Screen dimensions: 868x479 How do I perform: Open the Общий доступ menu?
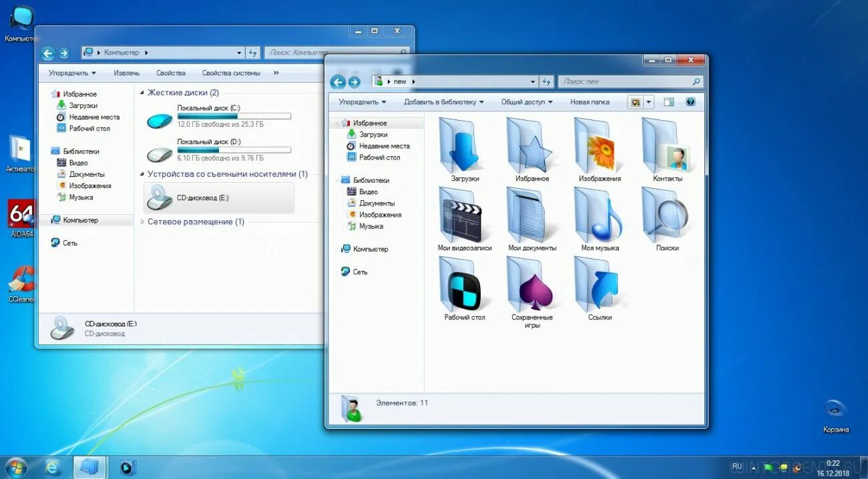527,102
